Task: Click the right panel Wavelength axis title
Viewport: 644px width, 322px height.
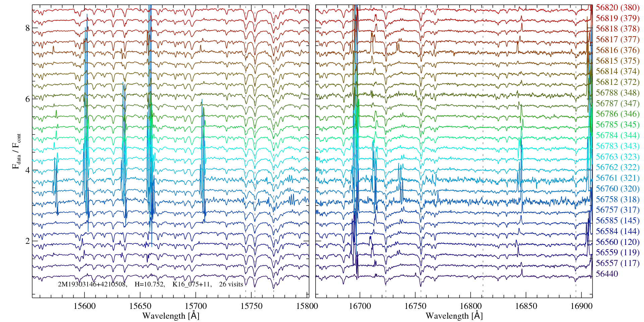Action: (454, 316)
